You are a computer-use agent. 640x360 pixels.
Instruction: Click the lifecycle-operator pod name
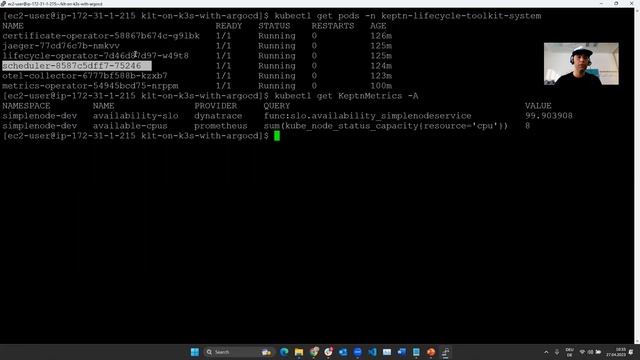coord(96,56)
